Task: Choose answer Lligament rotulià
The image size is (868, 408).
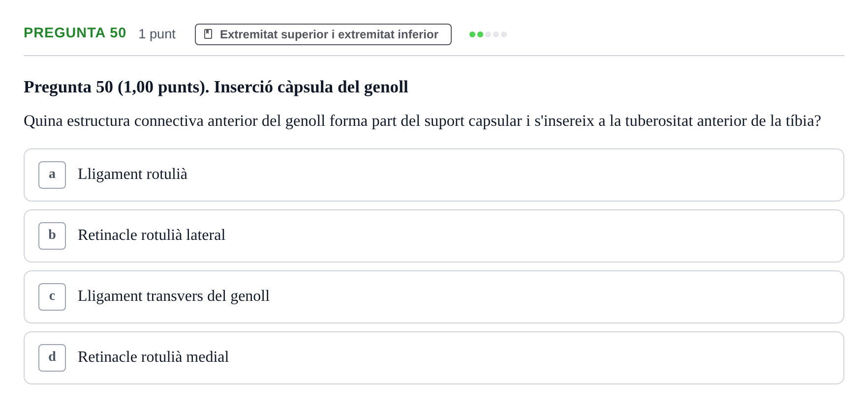Action: [132, 174]
